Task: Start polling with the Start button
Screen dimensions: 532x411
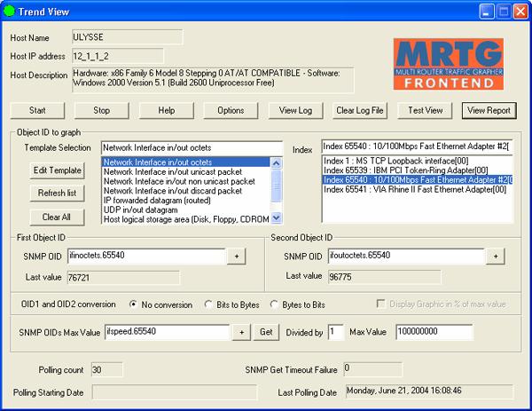Action: [x=37, y=111]
